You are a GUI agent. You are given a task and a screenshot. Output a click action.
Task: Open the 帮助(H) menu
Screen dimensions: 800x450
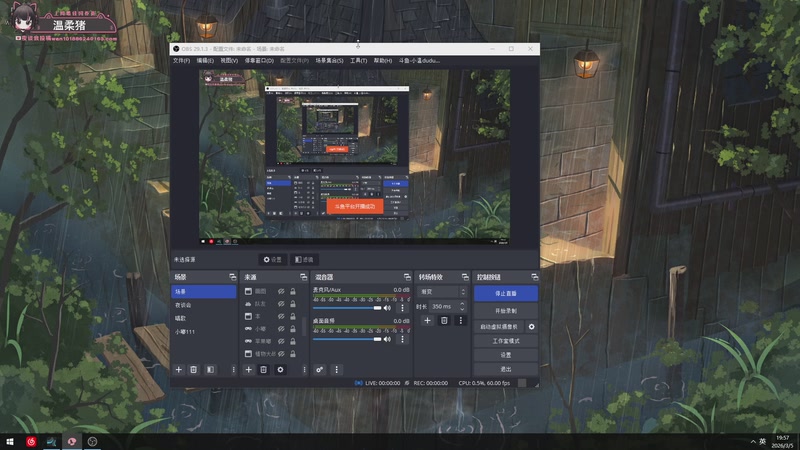(x=383, y=61)
